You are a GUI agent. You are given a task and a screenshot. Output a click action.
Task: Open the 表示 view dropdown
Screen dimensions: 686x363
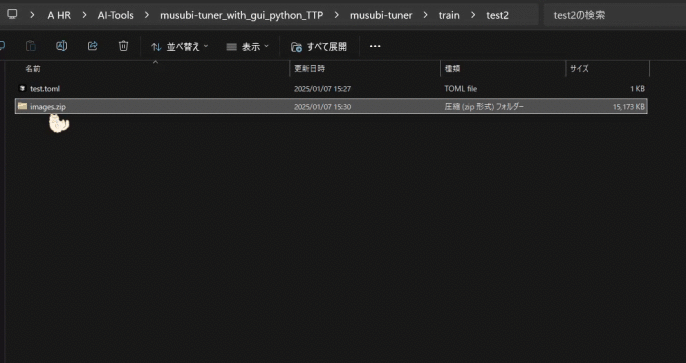[x=248, y=46]
